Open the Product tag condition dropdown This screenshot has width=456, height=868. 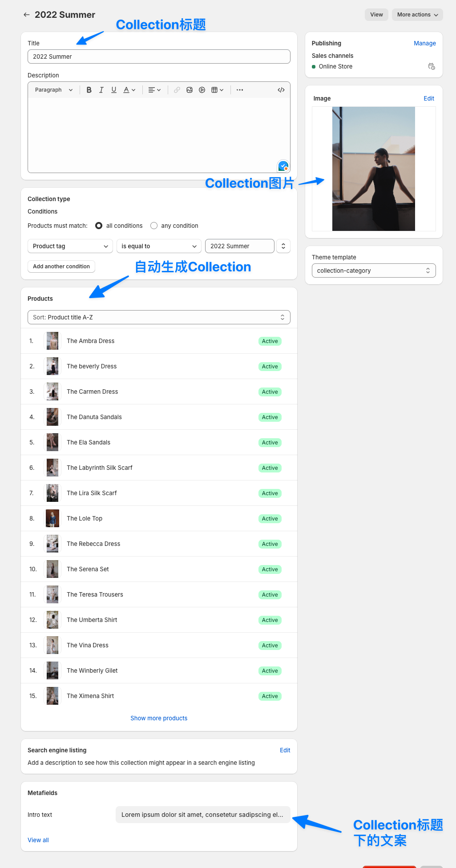70,246
